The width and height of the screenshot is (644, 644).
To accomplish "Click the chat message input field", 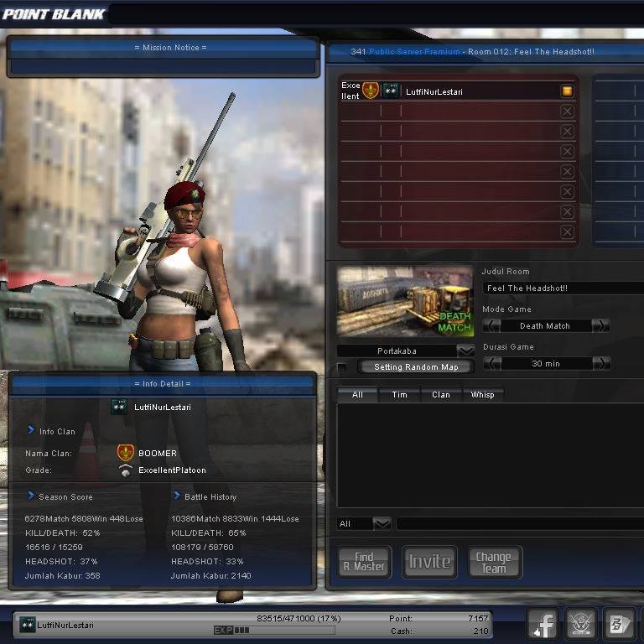I will (x=521, y=523).
